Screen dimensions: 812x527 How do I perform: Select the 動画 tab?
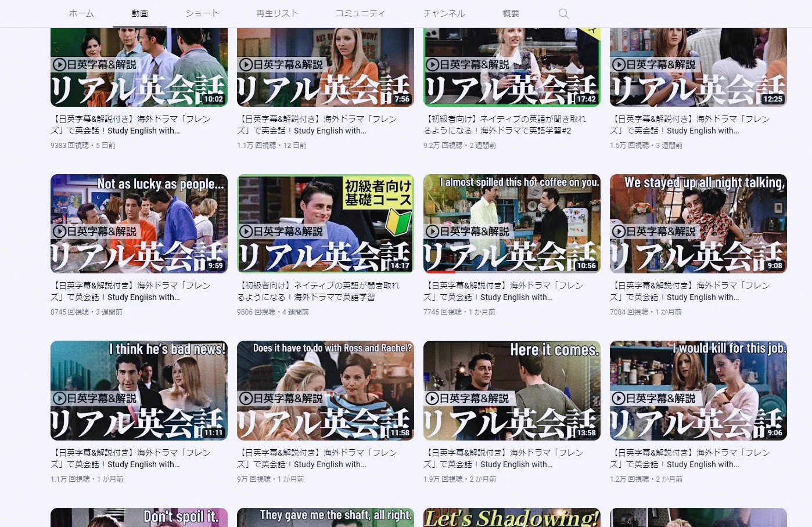tap(139, 13)
